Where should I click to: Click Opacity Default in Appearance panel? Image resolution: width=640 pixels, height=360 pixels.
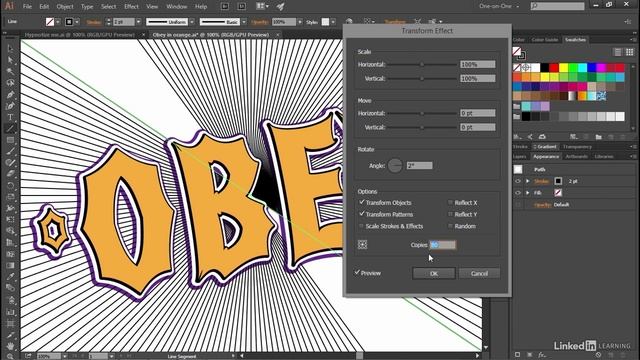pos(551,205)
